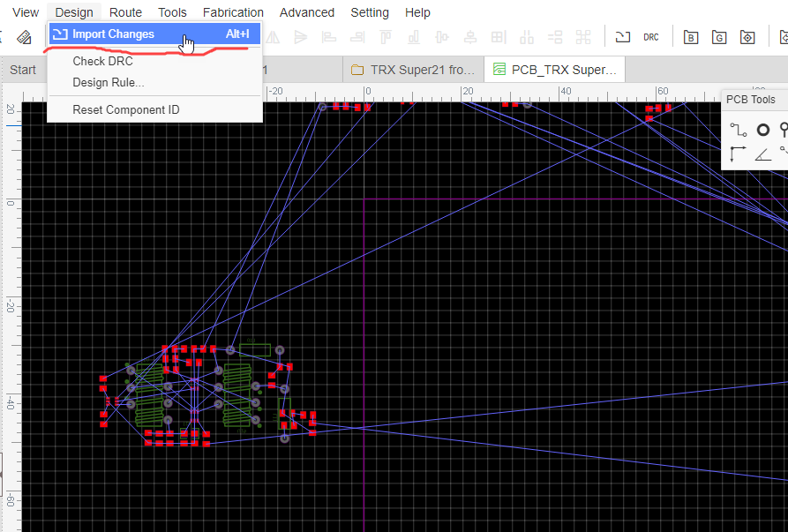Open the Advanced menu
Image resolution: width=788 pixels, height=532 pixels.
306,12
